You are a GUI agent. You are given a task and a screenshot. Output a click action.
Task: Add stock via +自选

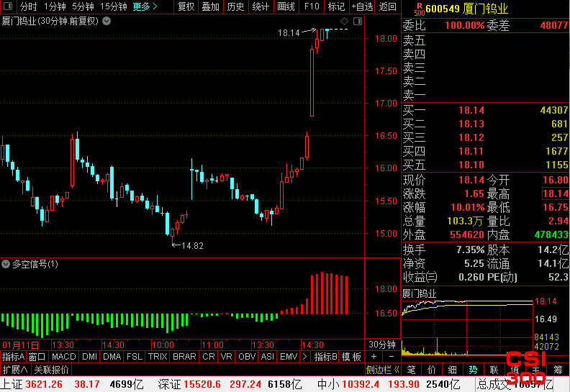(362, 6)
